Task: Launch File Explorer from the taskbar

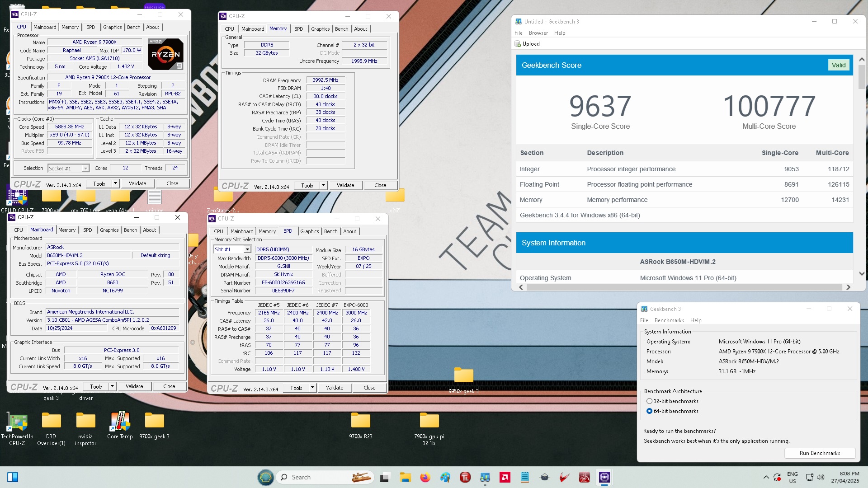Action: pos(405,477)
